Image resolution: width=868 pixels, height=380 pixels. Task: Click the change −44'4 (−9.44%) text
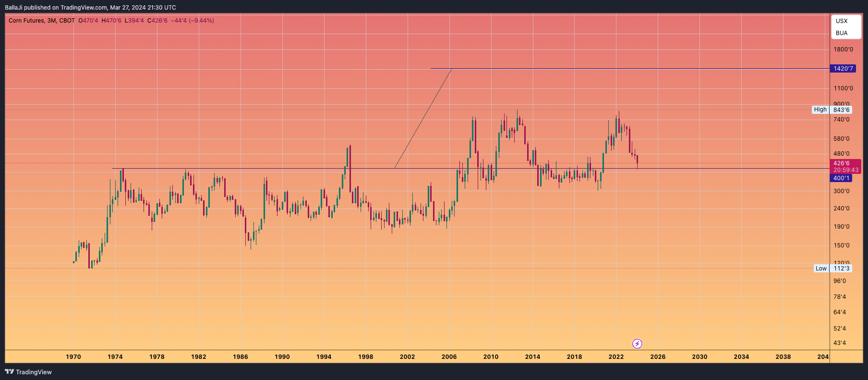click(193, 21)
